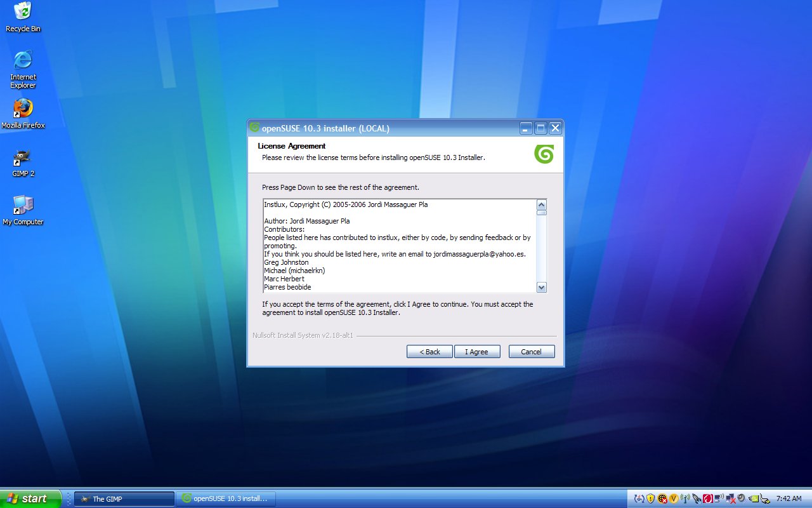Click the license text scrollbar up arrow
Viewport: 812px width, 508px height.
tap(541, 204)
